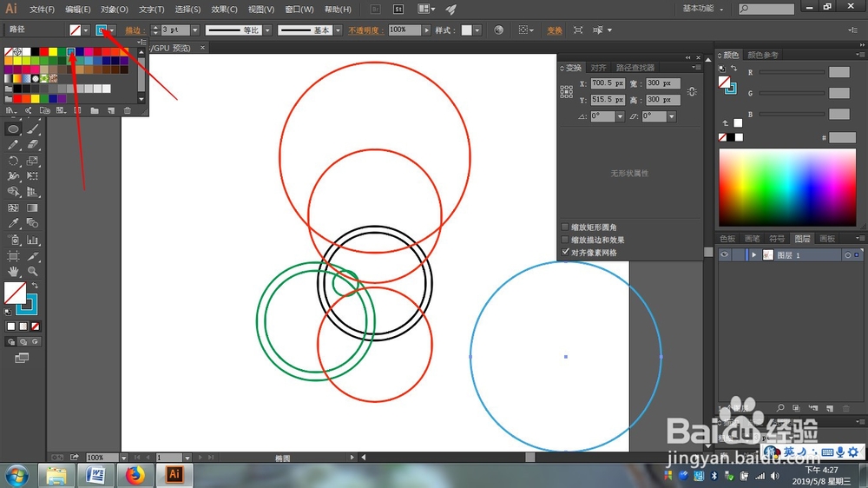Select the Shape Builder tool

(x=13, y=192)
